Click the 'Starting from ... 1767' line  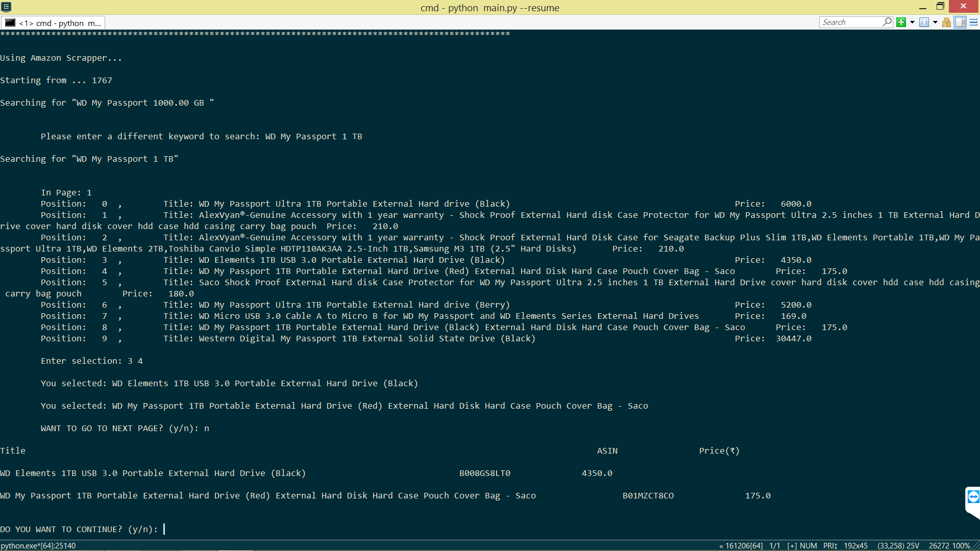[56, 80]
